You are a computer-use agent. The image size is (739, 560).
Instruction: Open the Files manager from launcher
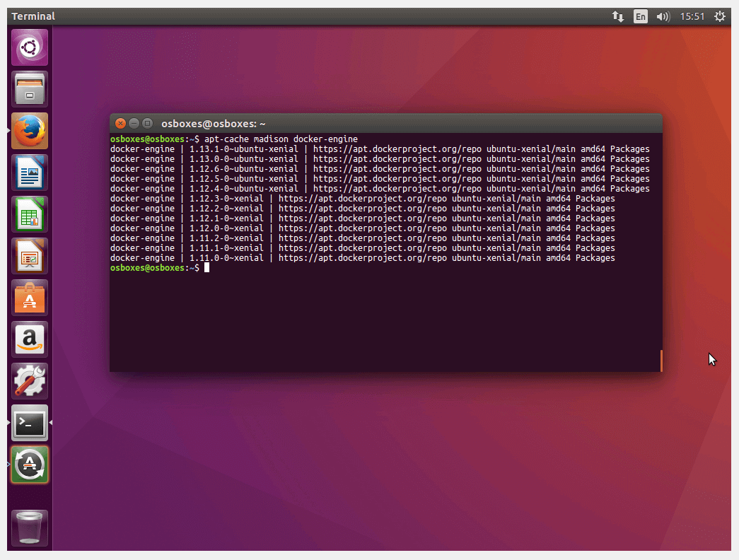tap(30, 89)
